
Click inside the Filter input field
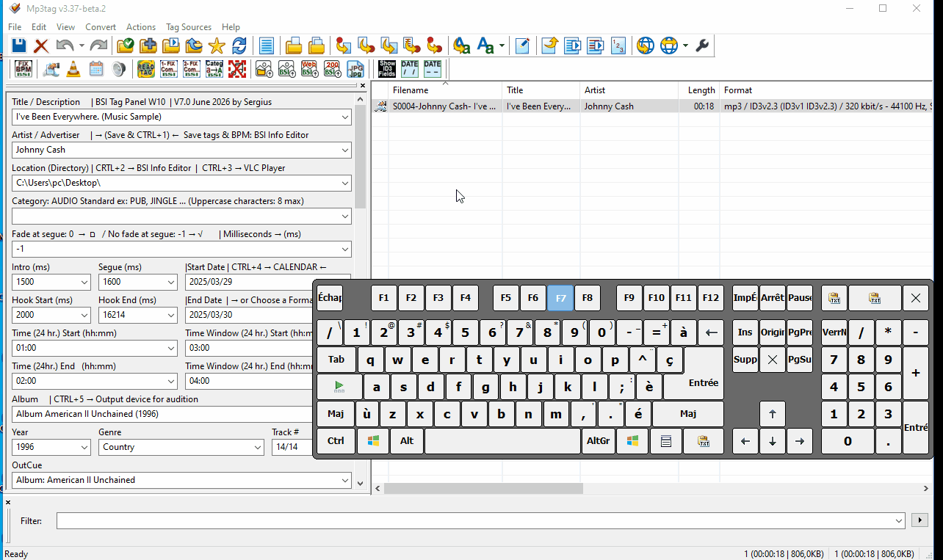(474, 520)
